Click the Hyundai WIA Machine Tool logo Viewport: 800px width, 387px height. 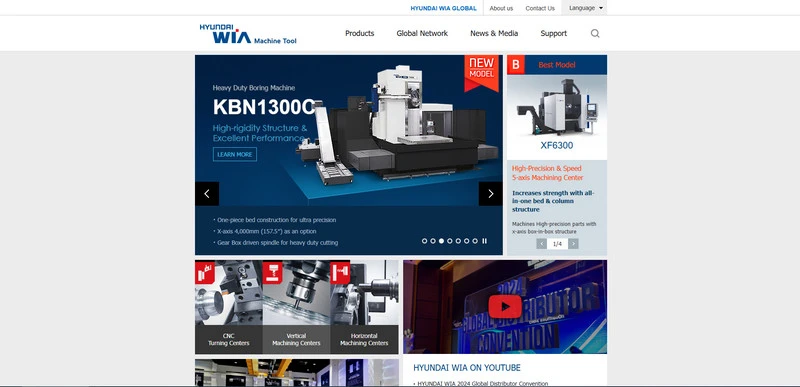point(248,34)
